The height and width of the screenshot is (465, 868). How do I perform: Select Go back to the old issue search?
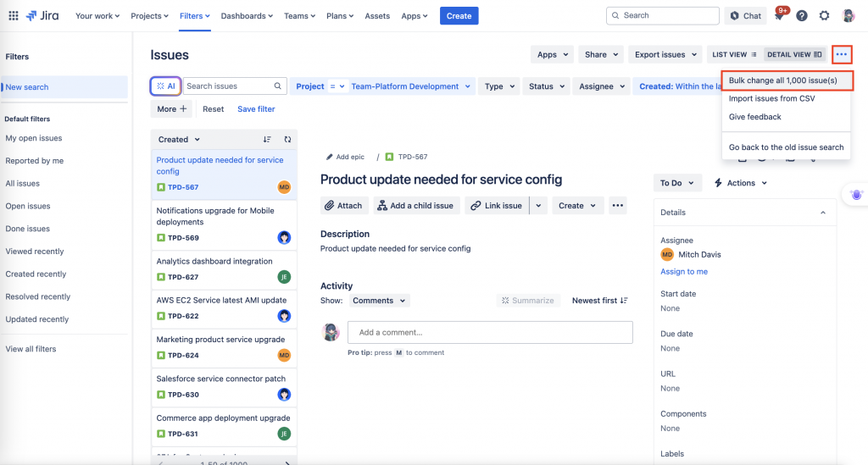pos(786,147)
